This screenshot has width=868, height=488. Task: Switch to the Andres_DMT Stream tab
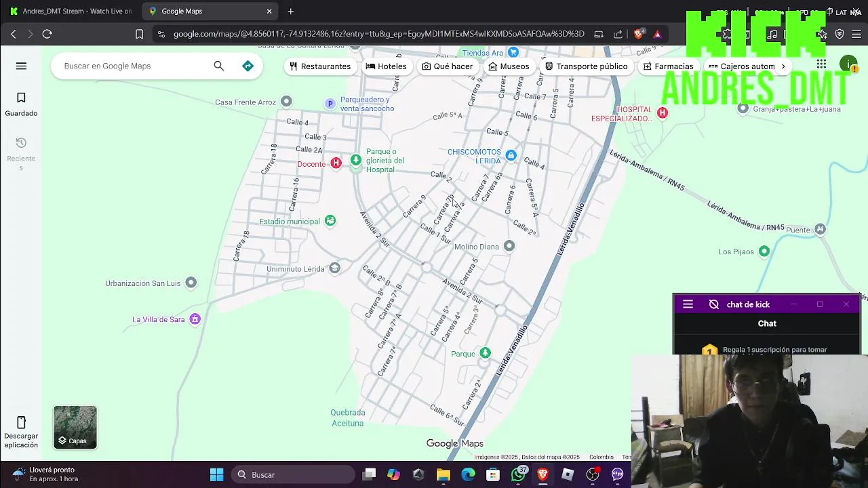click(71, 11)
